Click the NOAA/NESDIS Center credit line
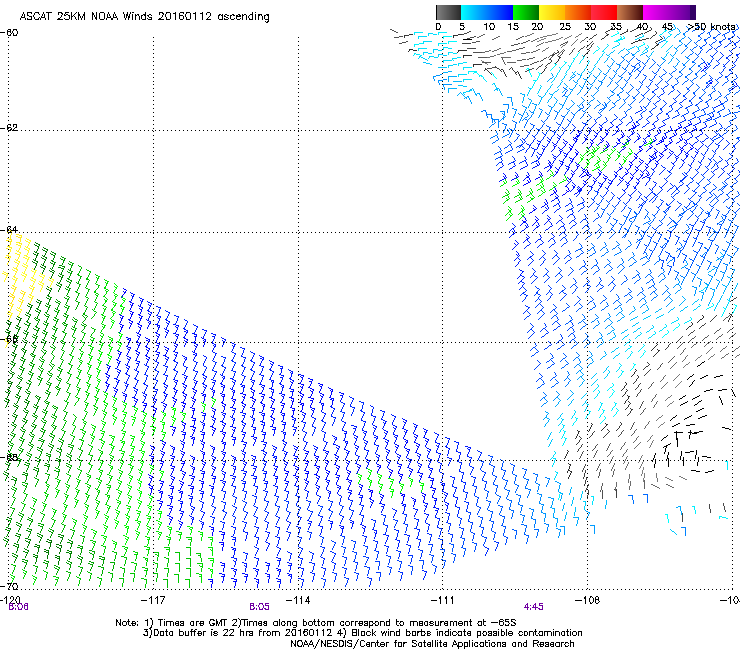This screenshot has height=650, width=740. coord(432,644)
